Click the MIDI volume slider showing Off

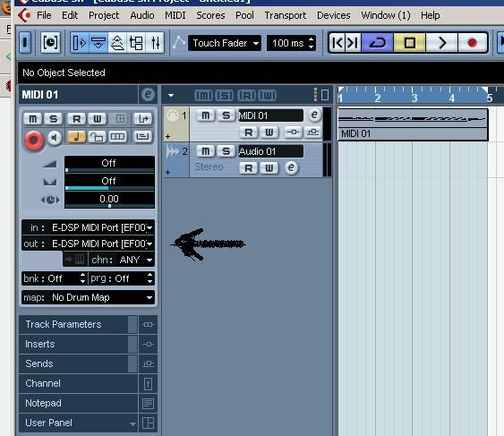point(109,165)
